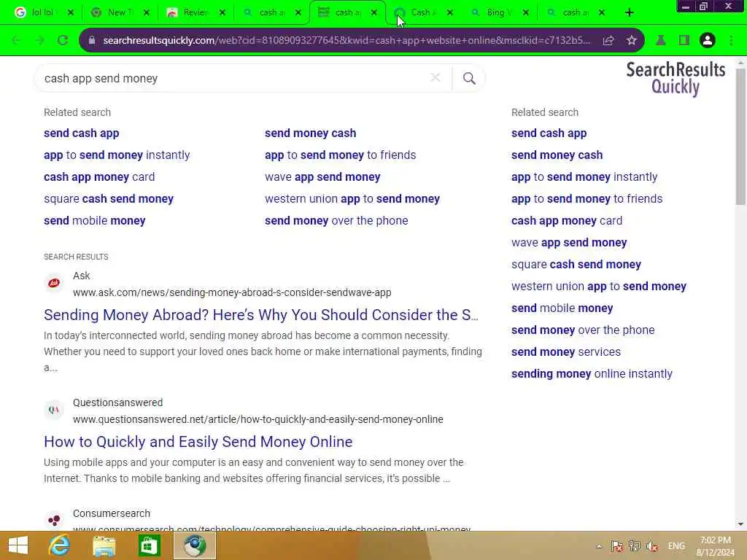
Task: Click the muted volume tray icon
Action: [652, 546]
